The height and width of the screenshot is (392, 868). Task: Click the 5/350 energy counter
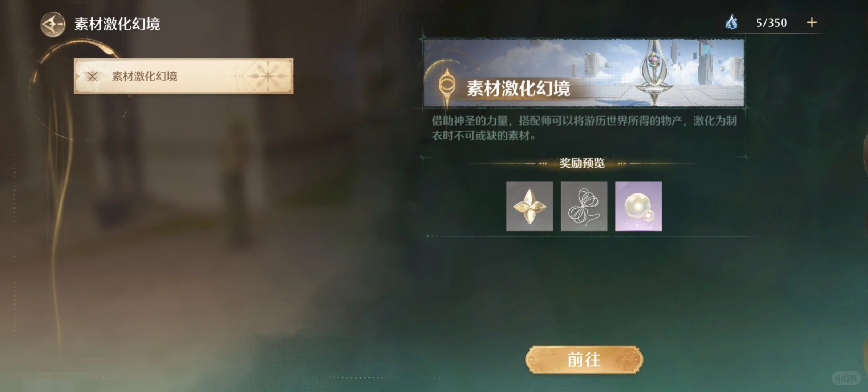point(771,23)
